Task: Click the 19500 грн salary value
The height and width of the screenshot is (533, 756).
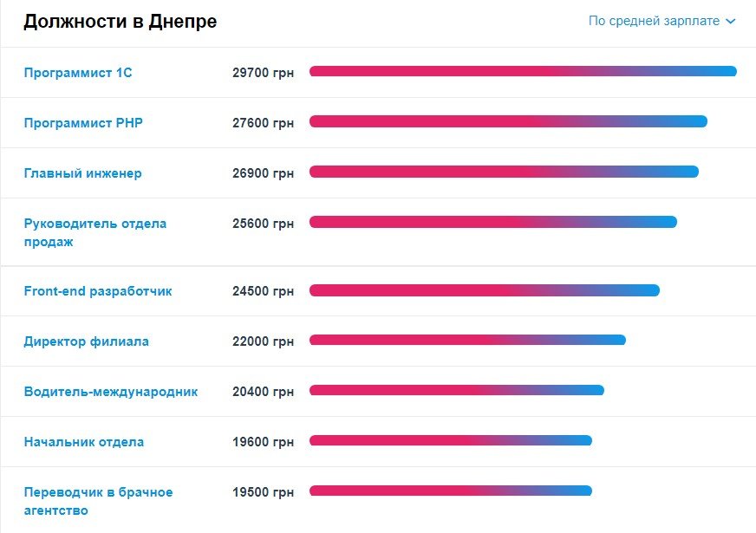Action: tap(264, 492)
